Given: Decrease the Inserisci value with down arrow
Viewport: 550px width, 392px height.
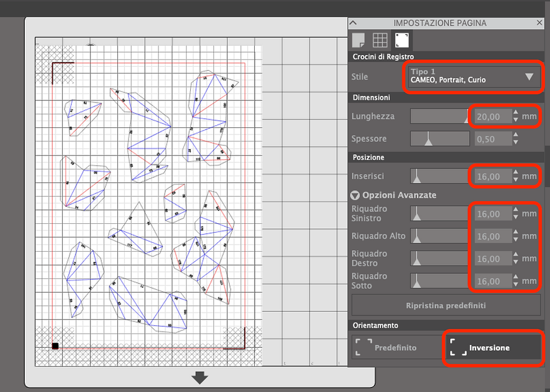Looking at the screenshot, I should (x=516, y=180).
